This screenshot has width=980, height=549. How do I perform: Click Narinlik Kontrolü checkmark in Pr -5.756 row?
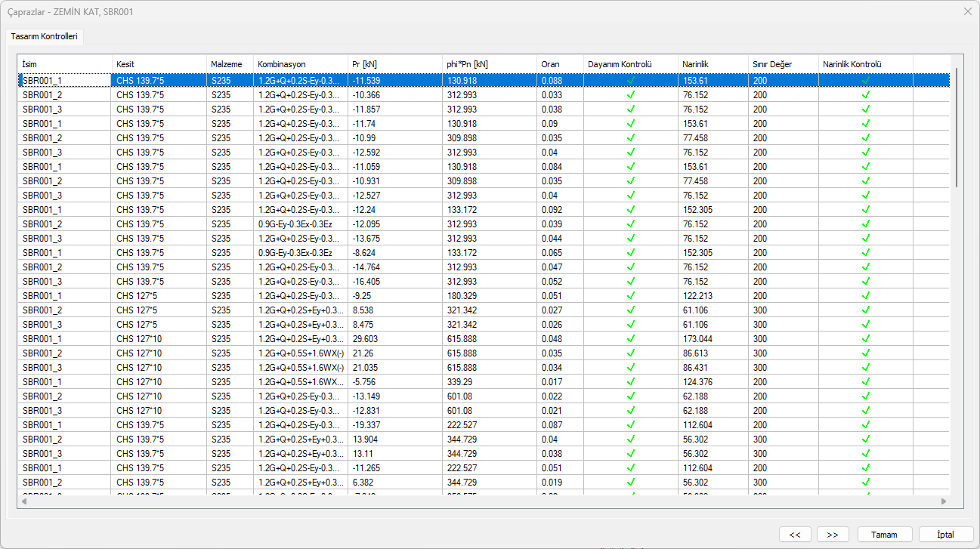(x=866, y=382)
